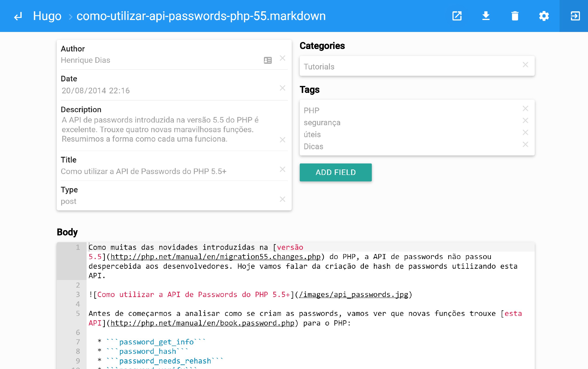The height and width of the screenshot is (369, 588).
Task: Click line number 3 in editor gutter
Action: (x=78, y=295)
